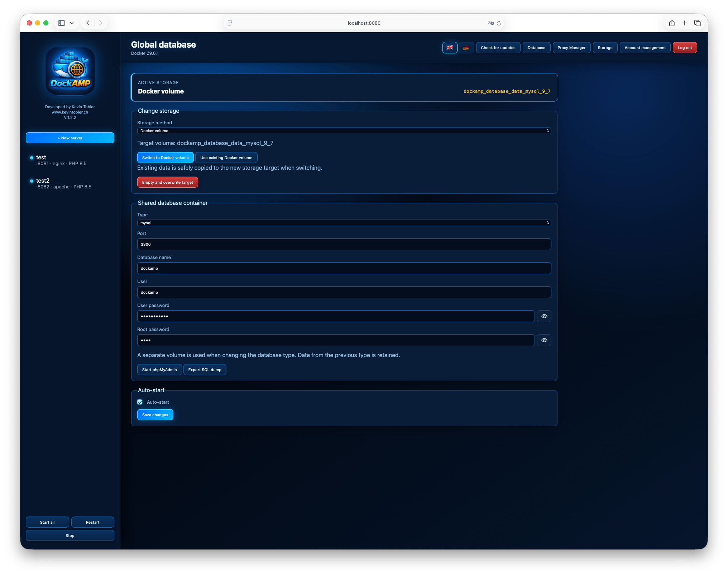Toggle Safari sidebar icon

coord(62,23)
